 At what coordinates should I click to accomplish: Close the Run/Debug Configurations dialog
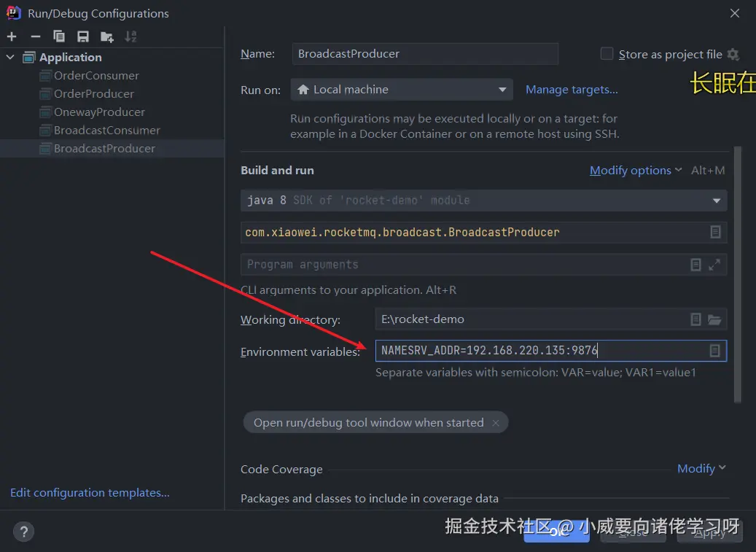coord(734,13)
